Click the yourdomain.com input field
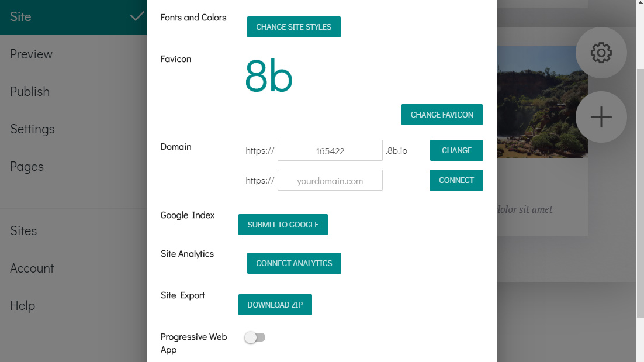The height and width of the screenshot is (362, 644). point(330,180)
